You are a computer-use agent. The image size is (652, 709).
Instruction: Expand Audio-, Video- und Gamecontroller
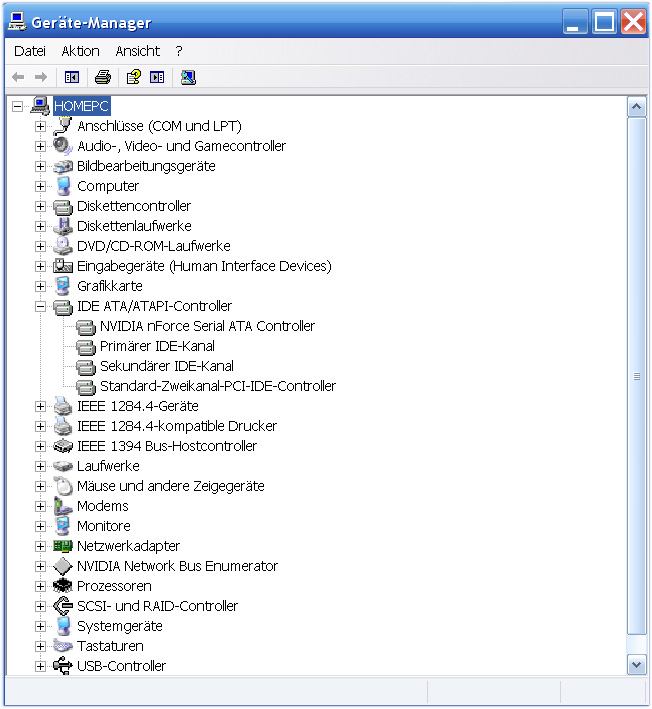40,147
